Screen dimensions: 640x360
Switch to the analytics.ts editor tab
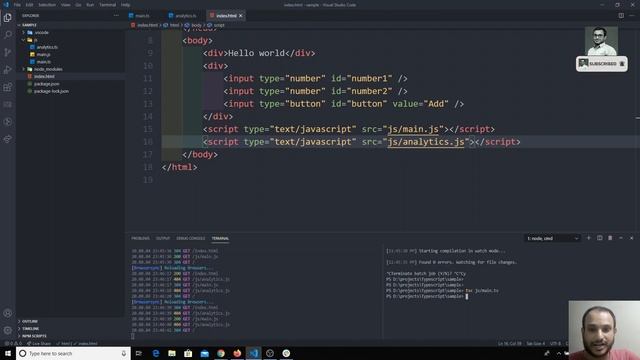[x=186, y=16]
